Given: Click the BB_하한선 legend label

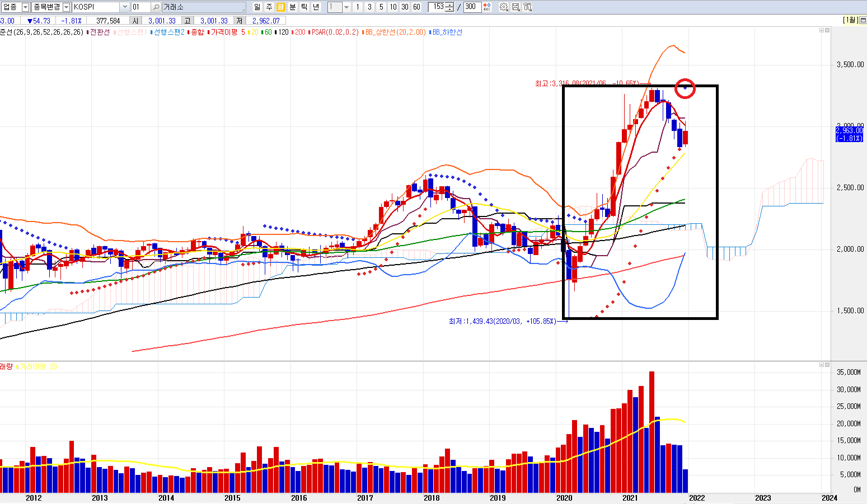Looking at the screenshot, I should point(446,32).
